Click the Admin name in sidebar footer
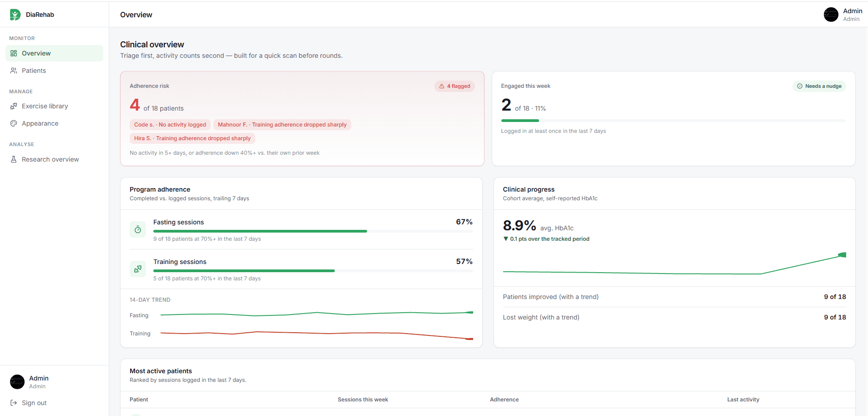The height and width of the screenshot is (416, 868). pos(39,378)
